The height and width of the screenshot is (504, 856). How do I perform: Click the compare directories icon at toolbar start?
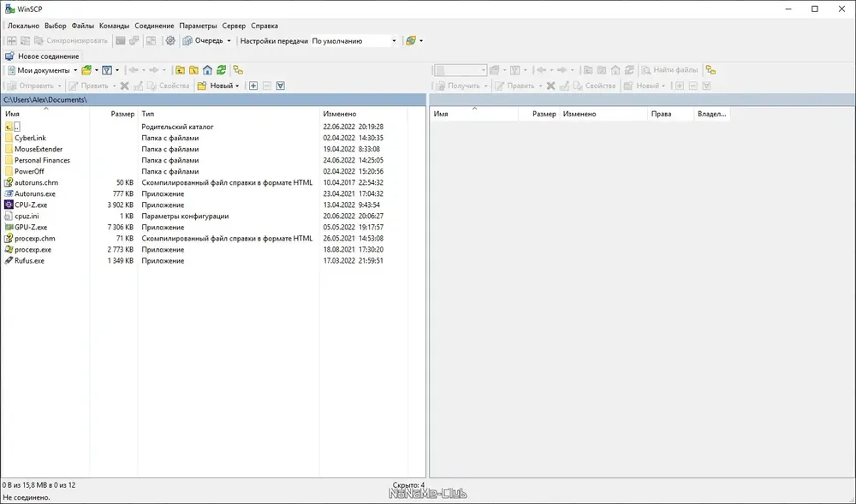[11, 41]
